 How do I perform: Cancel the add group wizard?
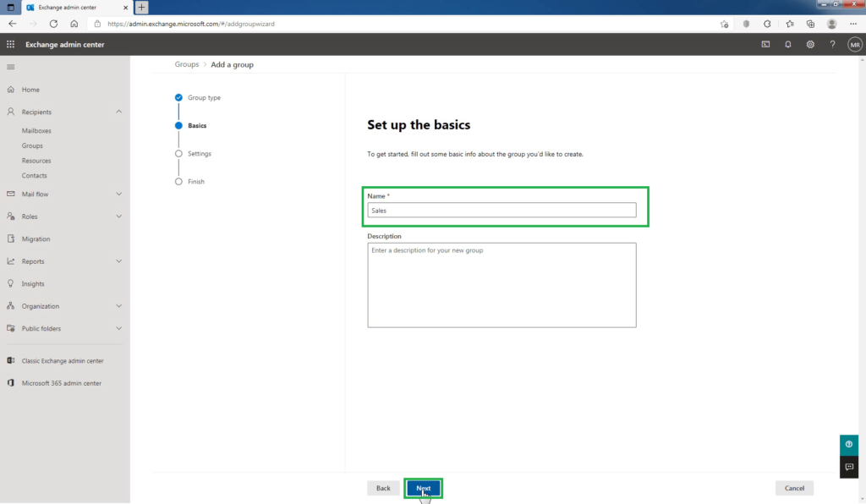coord(794,488)
